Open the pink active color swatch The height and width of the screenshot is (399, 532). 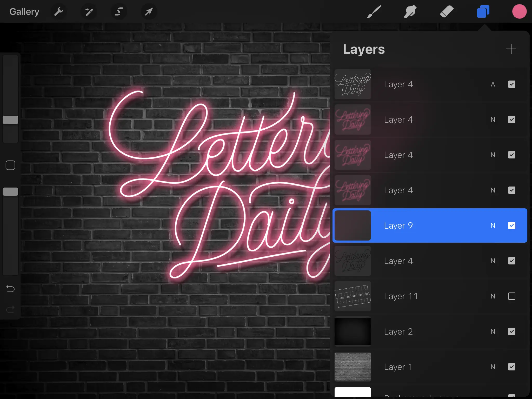pyautogui.click(x=519, y=11)
